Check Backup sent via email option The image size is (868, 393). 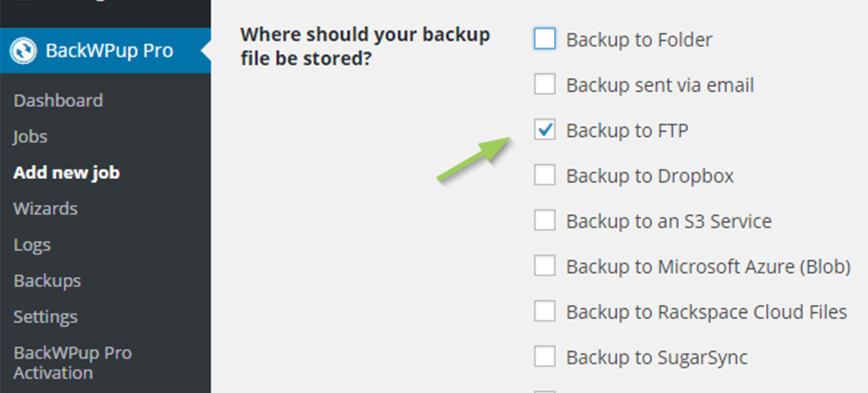click(544, 85)
